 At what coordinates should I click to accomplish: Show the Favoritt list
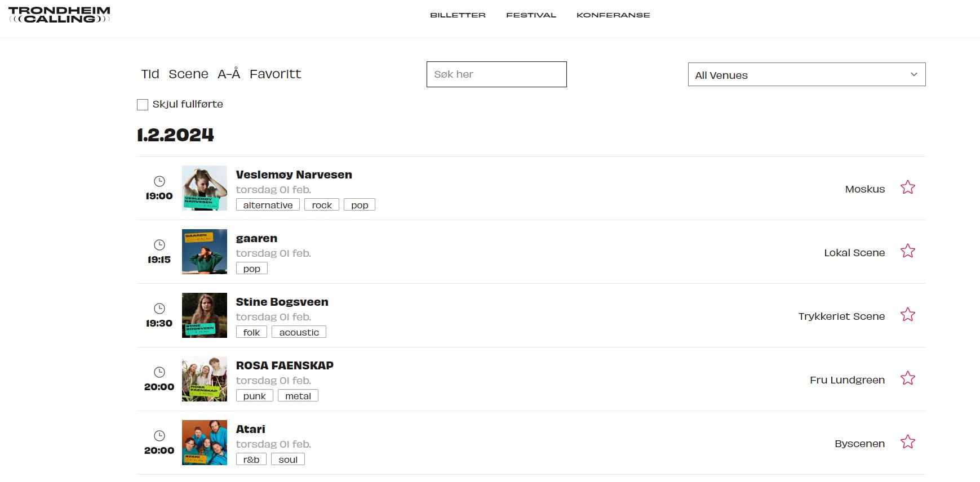point(275,74)
